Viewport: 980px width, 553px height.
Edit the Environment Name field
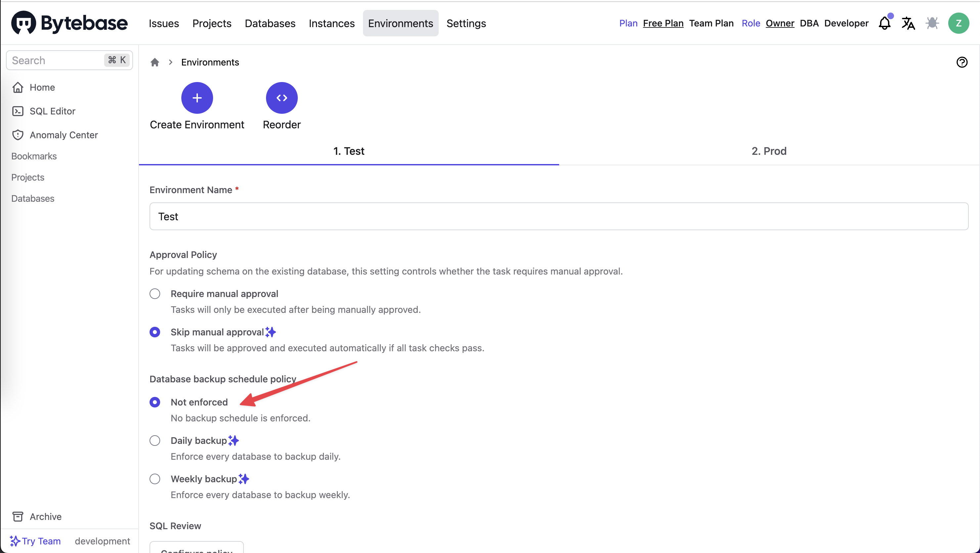558,216
